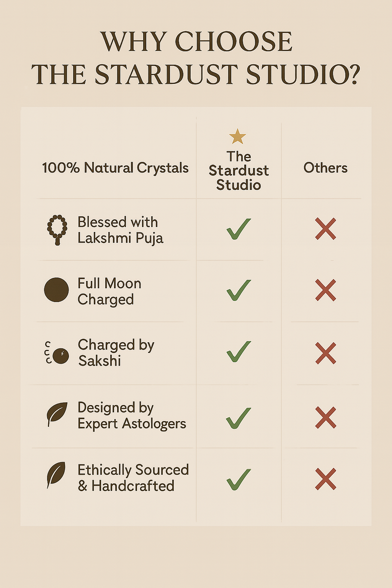Click The Stardust Studio column header text
This screenshot has width=392, height=588.
[x=238, y=171]
